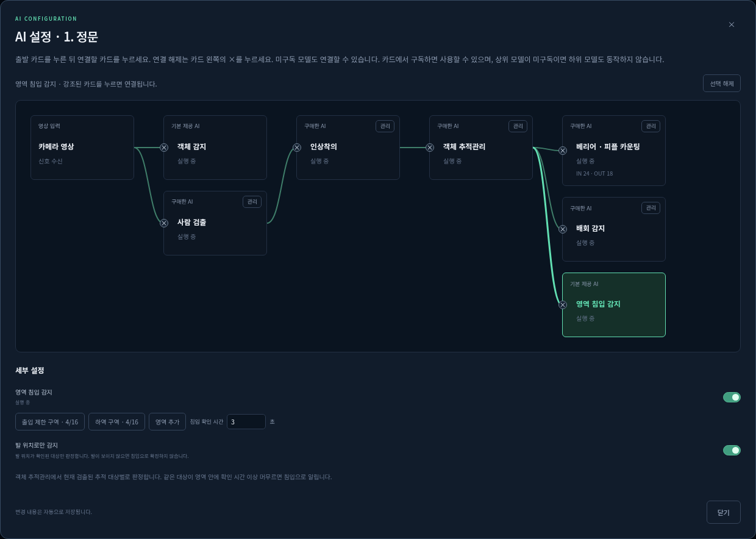Toggle the 발 위치로만 감지 switch
Image resolution: width=756 pixels, height=539 pixels.
click(x=732, y=450)
